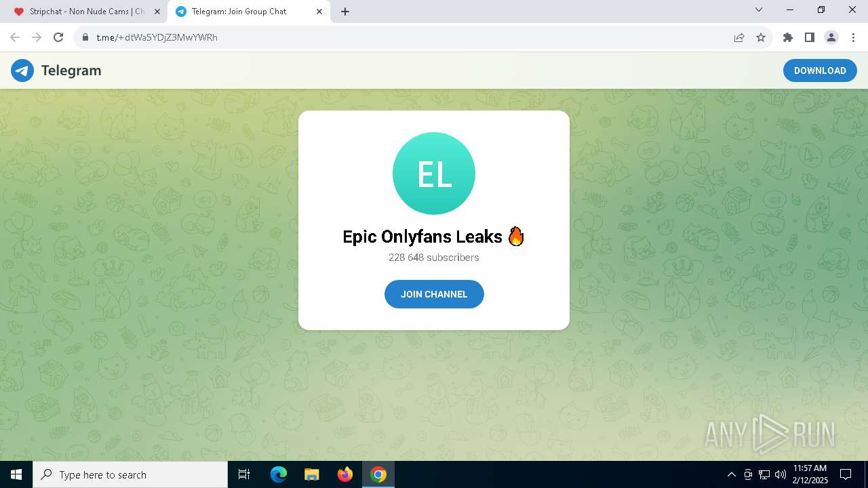
Task: Click the taskbar search box
Action: [130, 474]
